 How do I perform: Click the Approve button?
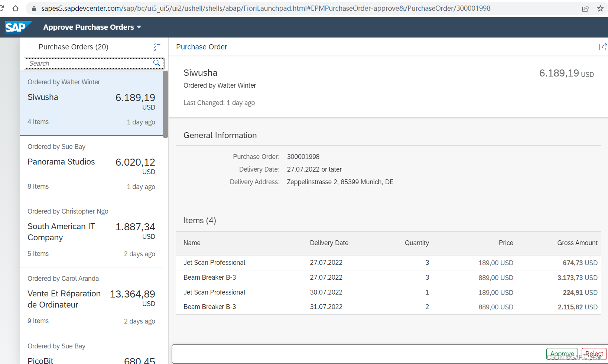click(562, 354)
